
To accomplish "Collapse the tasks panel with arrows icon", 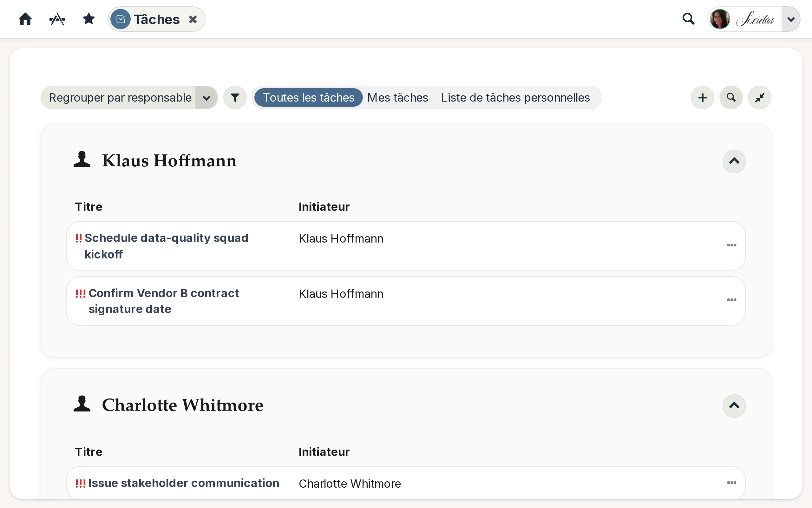I will coord(759,97).
